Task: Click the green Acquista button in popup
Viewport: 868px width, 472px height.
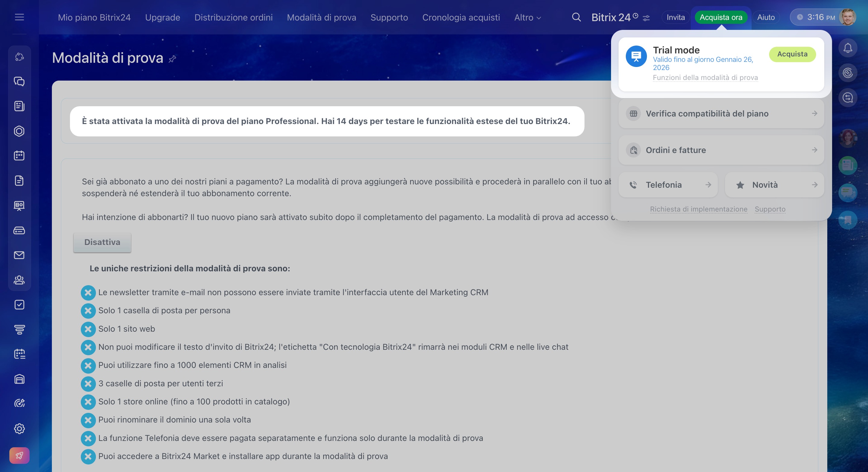Action: [x=792, y=54]
